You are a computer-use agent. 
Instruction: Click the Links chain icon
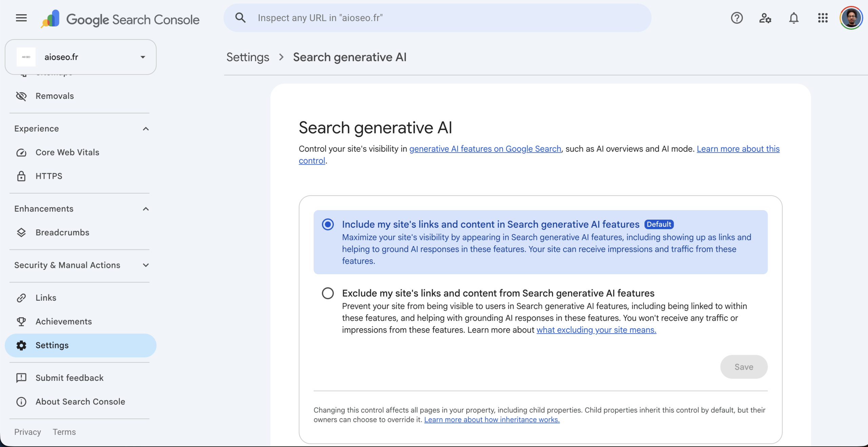click(21, 298)
